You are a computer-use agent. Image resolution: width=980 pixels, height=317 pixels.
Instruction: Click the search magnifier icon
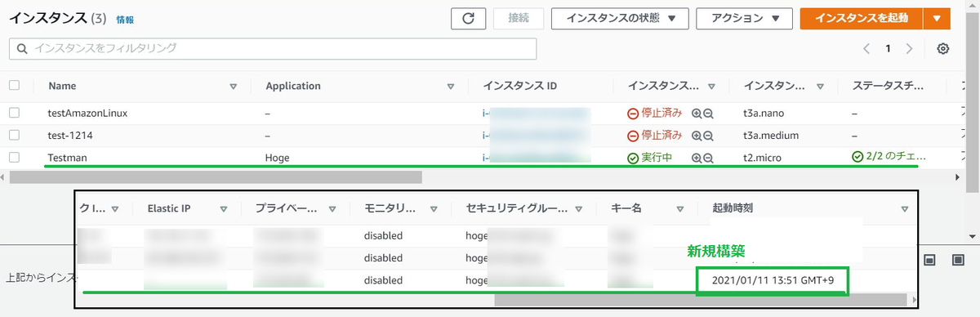pos(21,49)
